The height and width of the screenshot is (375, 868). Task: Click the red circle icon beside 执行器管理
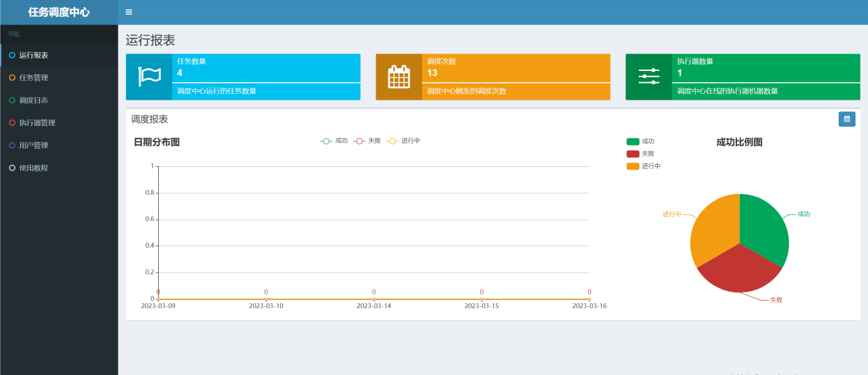coord(12,123)
